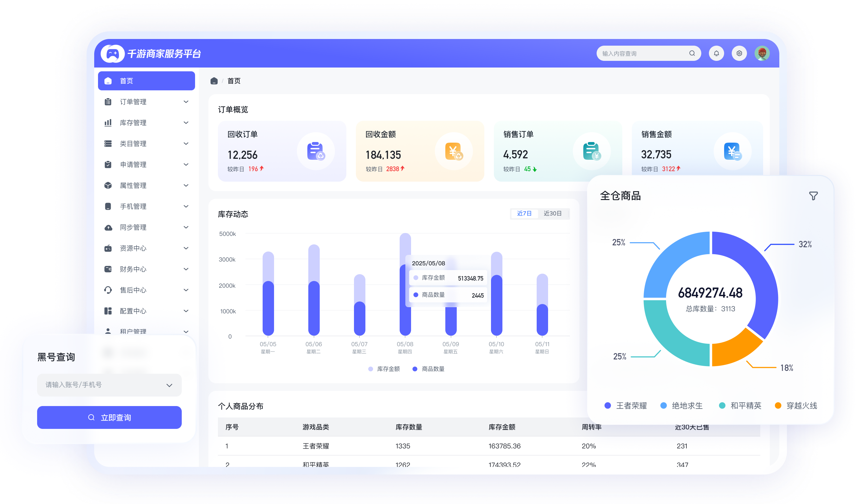Open the account type dropdown in 黑号查询

[169, 385]
